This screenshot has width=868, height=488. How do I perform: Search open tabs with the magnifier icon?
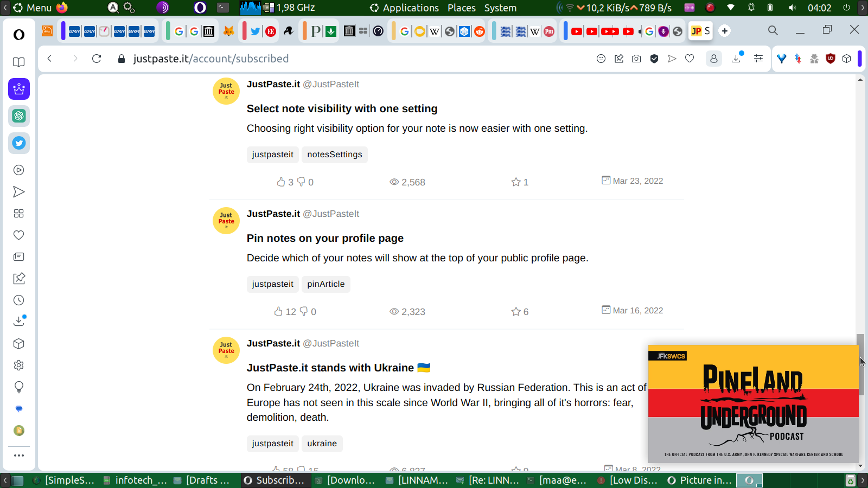[x=773, y=30]
